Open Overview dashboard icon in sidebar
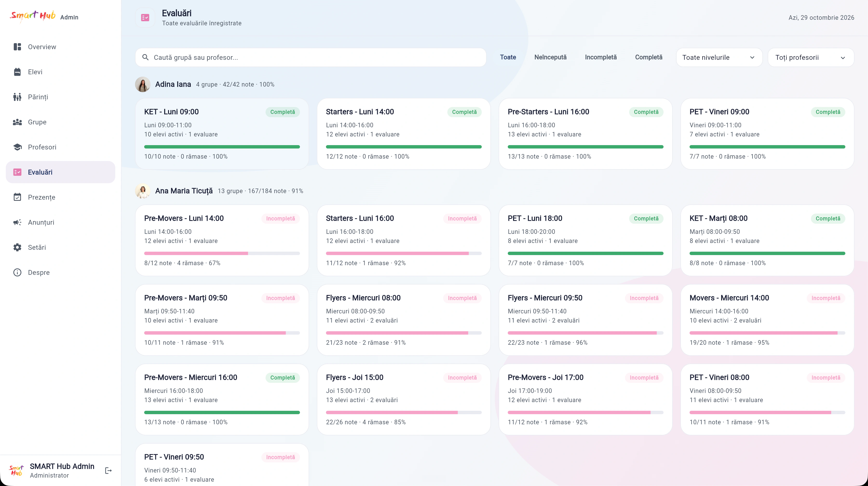The image size is (868, 486). pos(17,47)
